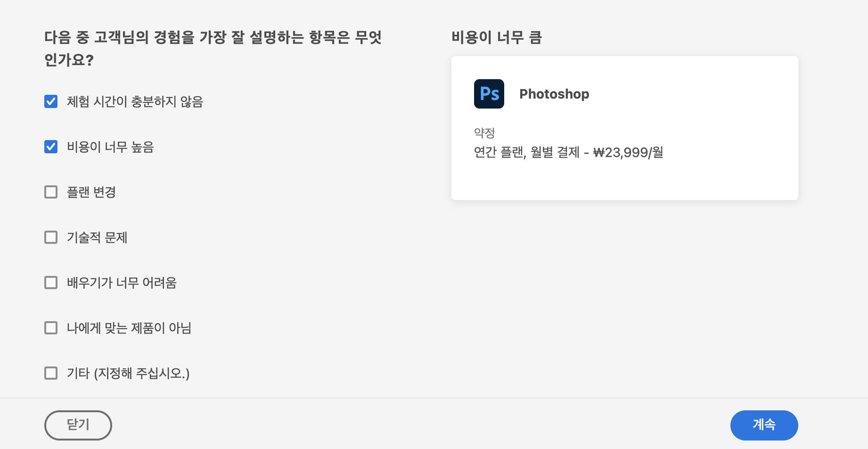Viewport: 868px width, 449px height.
Task: Click the 나에게 맞는 제품이 아님 label text
Action: point(129,328)
